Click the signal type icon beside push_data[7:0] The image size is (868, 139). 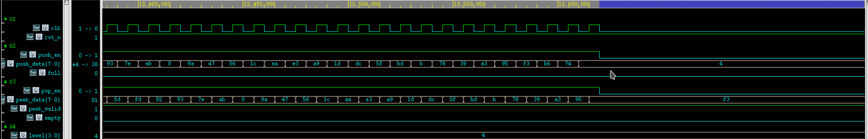[11, 64]
